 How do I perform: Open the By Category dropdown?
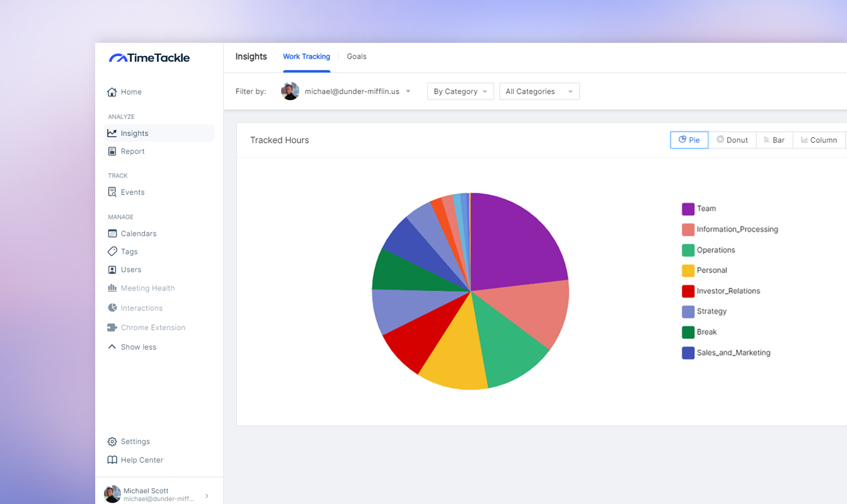pos(461,91)
